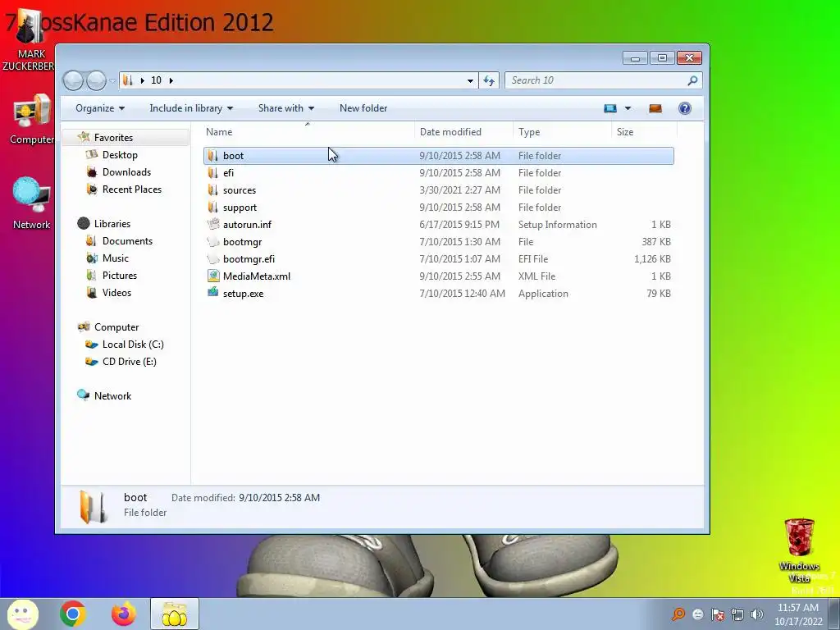Click the 10 breadcrumb in the address bar
Image resolution: width=840 pixels, height=630 pixels.
click(x=156, y=80)
